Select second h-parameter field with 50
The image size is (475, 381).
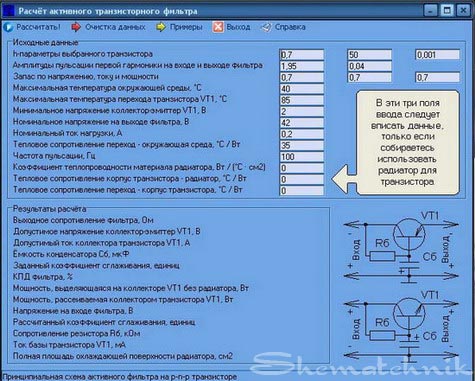click(x=369, y=55)
